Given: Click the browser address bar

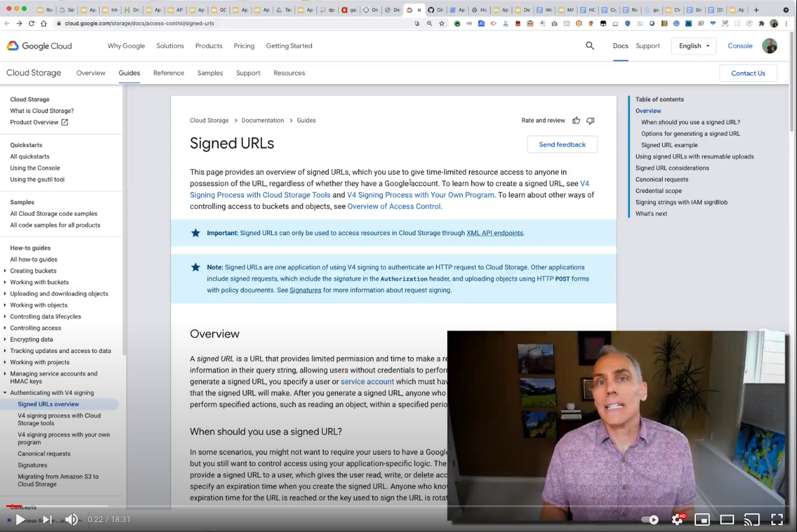Looking at the screenshot, I should [x=234, y=23].
